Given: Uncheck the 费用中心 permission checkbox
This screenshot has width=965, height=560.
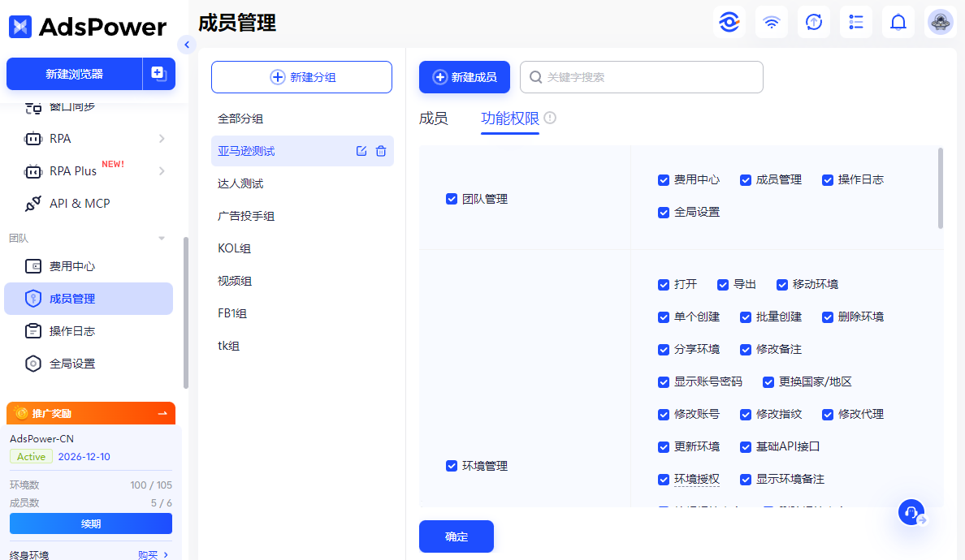Looking at the screenshot, I should tap(664, 179).
